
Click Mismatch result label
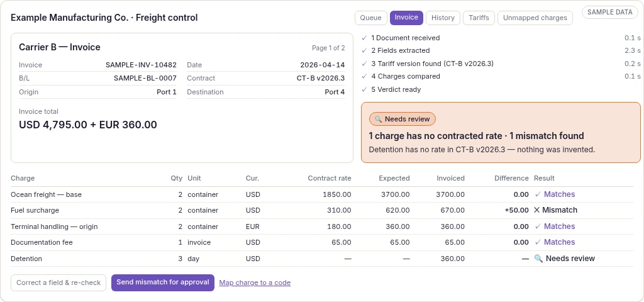pyautogui.click(x=559, y=210)
